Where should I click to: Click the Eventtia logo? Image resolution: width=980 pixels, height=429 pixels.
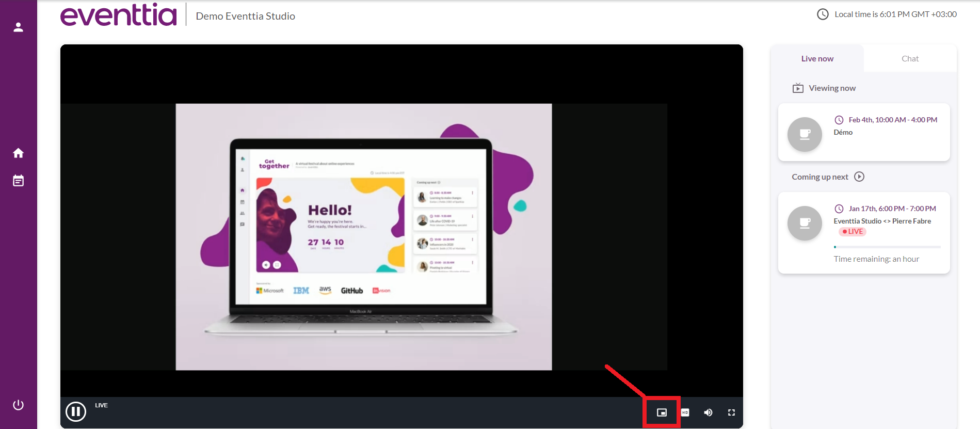click(119, 15)
